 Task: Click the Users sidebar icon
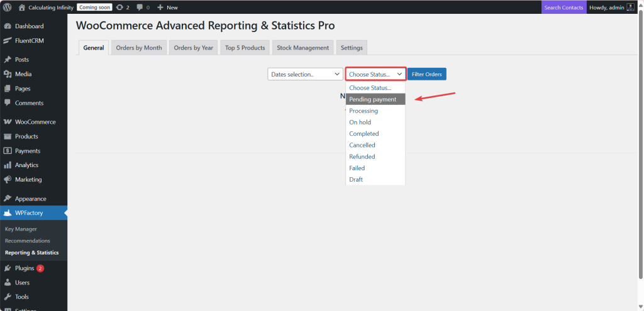click(x=8, y=283)
